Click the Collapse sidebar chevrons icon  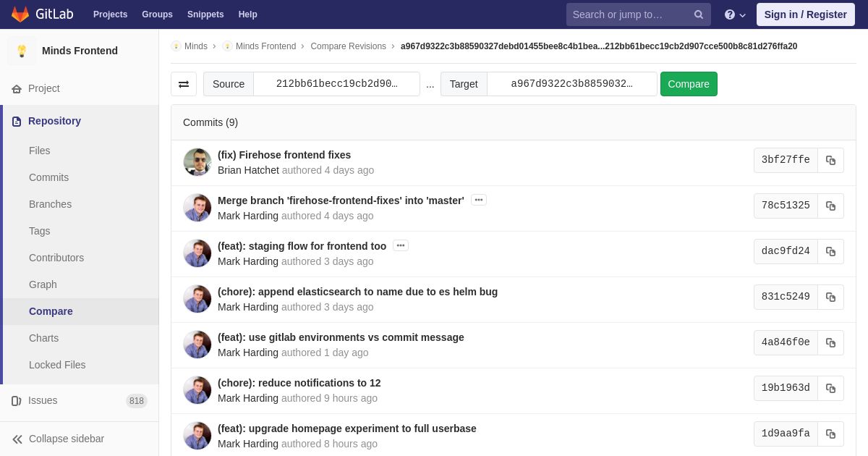tap(17, 439)
